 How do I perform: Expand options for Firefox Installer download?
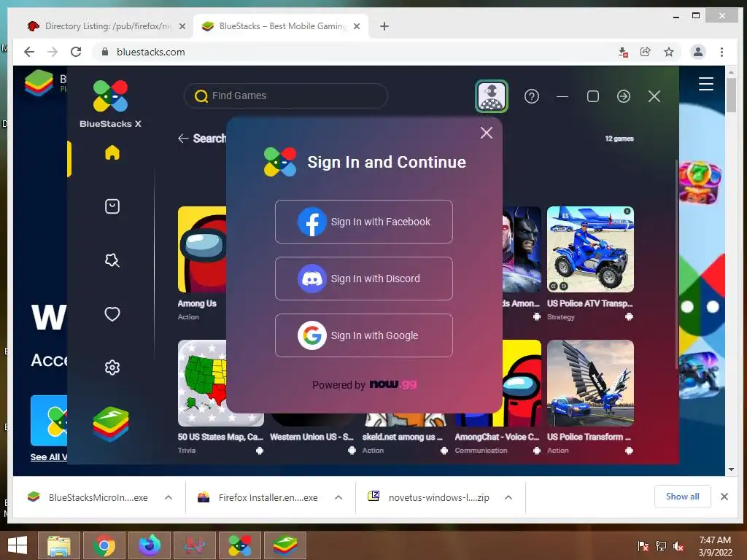point(338,497)
